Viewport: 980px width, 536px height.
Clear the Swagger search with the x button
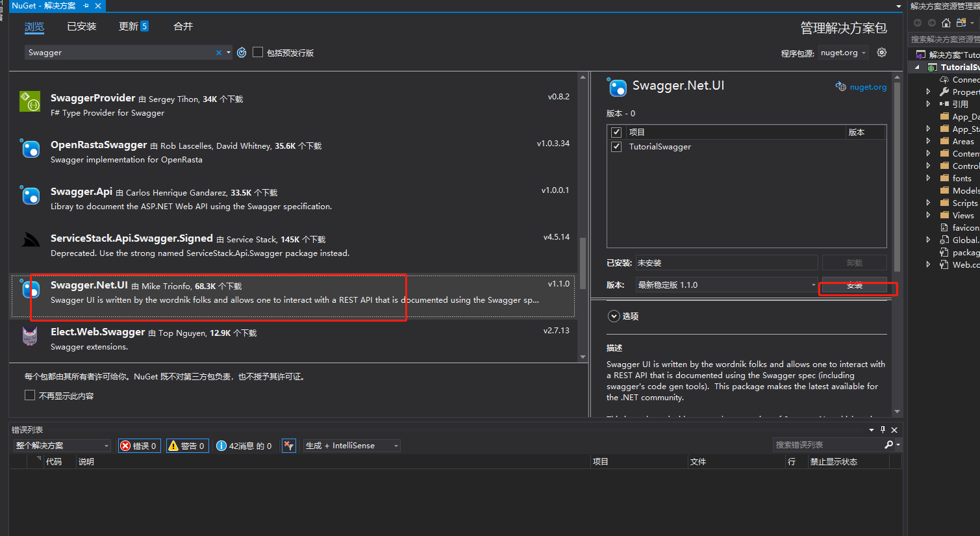(x=219, y=52)
